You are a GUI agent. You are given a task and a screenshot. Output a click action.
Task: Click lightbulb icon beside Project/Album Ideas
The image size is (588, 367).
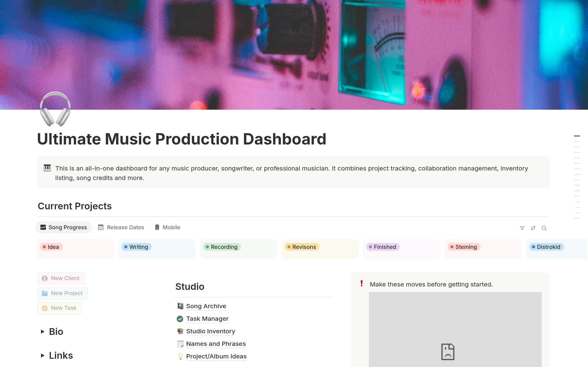(180, 356)
